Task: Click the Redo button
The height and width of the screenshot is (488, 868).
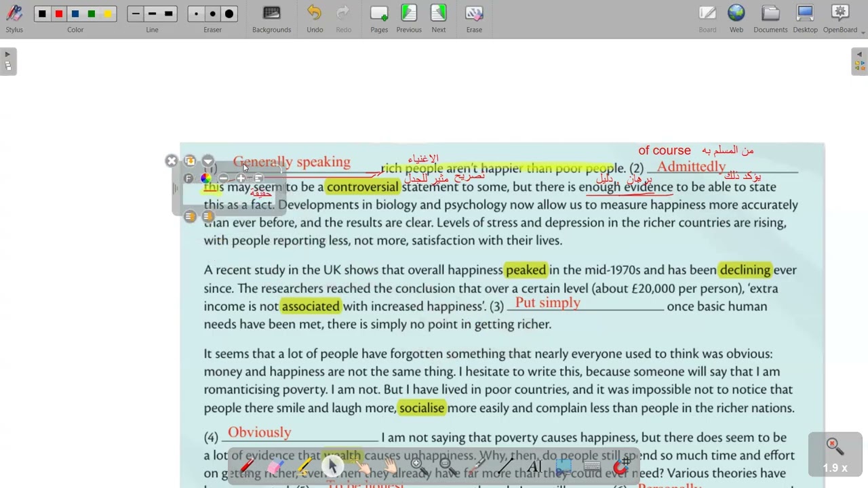Action: [x=344, y=19]
